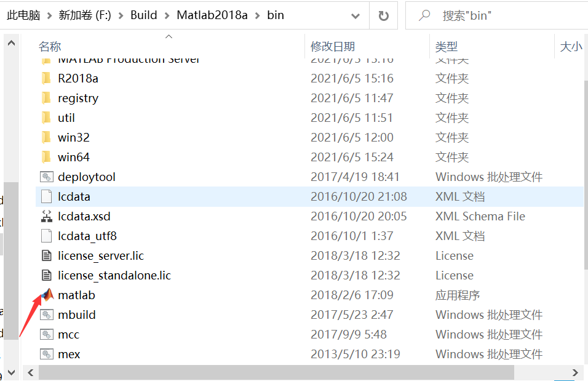Select the mex file name
588x381 pixels.
tap(69, 354)
